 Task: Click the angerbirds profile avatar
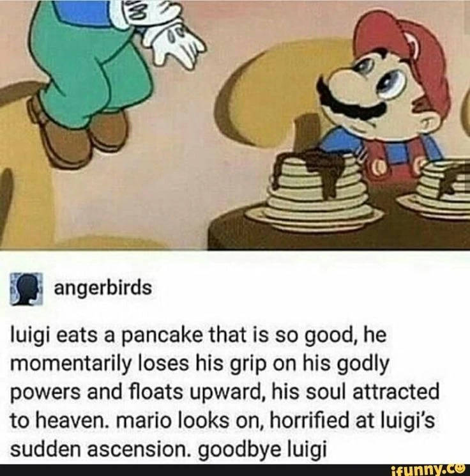pyautogui.click(x=26, y=289)
